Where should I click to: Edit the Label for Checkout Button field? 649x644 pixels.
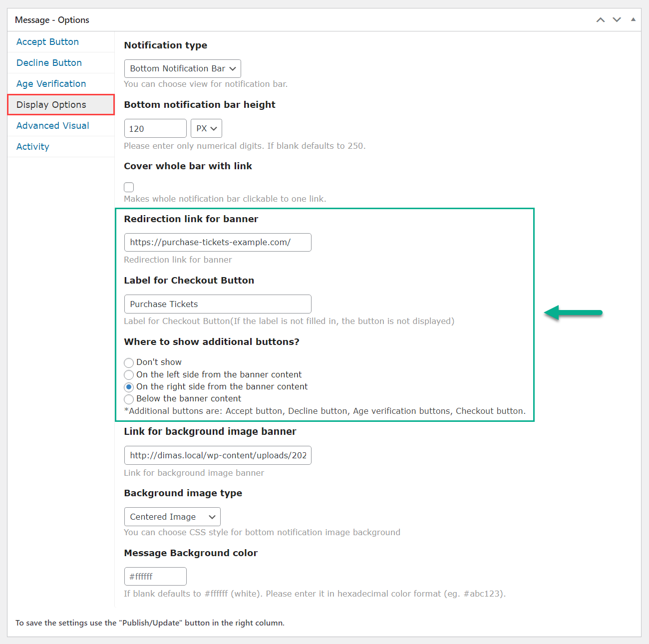[218, 304]
